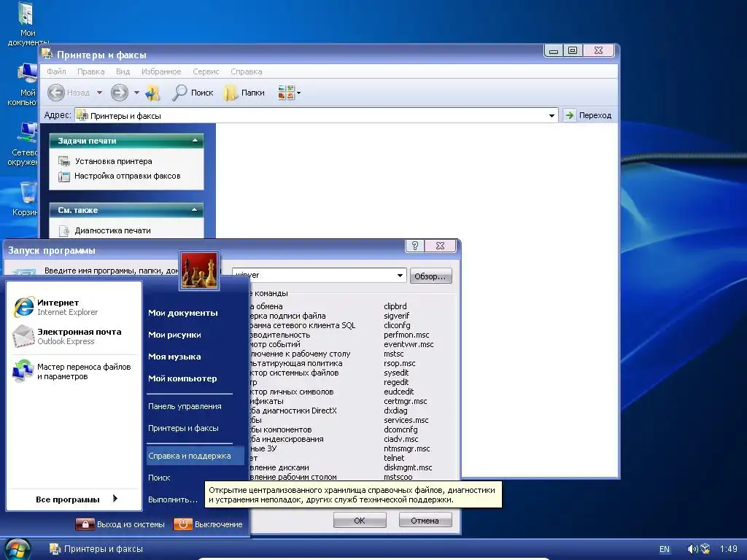Expand the address bar dropdown
The height and width of the screenshot is (560, 747).
[x=551, y=116]
